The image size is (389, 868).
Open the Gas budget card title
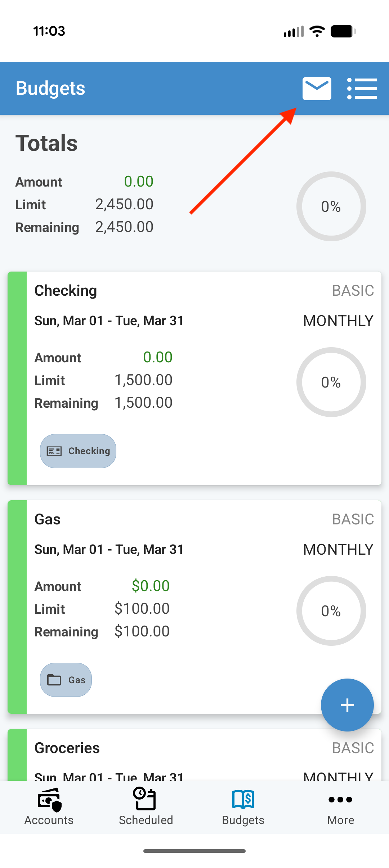(x=48, y=519)
